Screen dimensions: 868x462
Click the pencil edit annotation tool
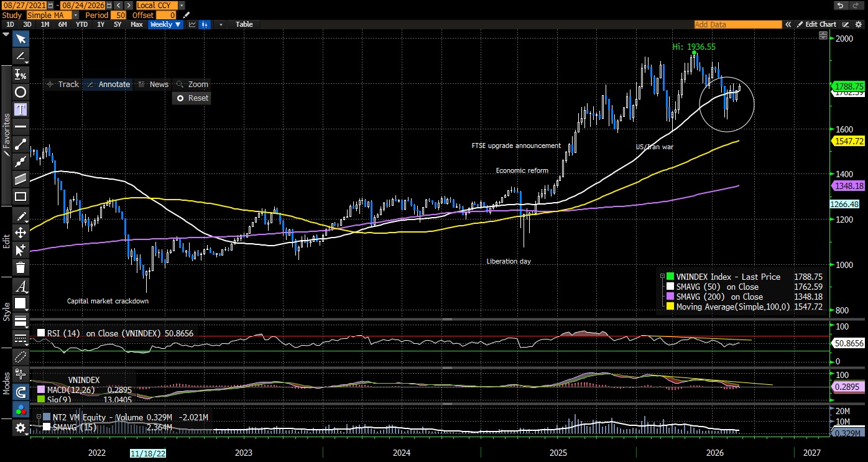click(x=21, y=216)
